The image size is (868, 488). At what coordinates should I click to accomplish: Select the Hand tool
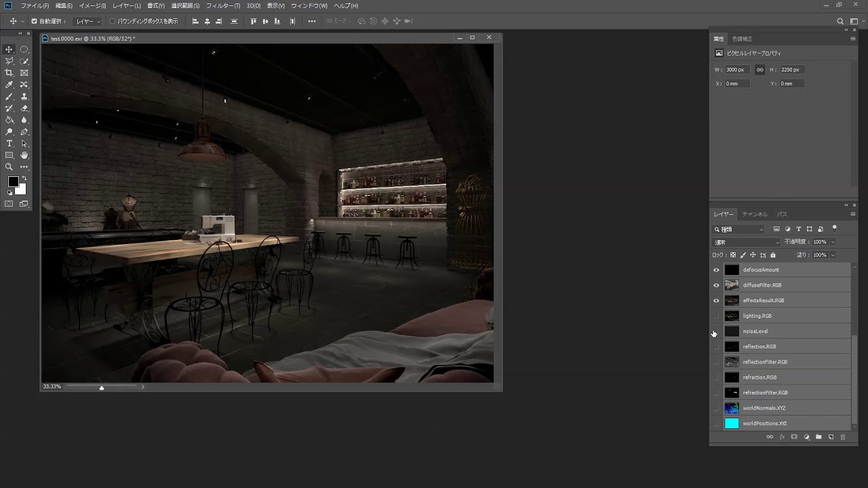pyautogui.click(x=24, y=155)
